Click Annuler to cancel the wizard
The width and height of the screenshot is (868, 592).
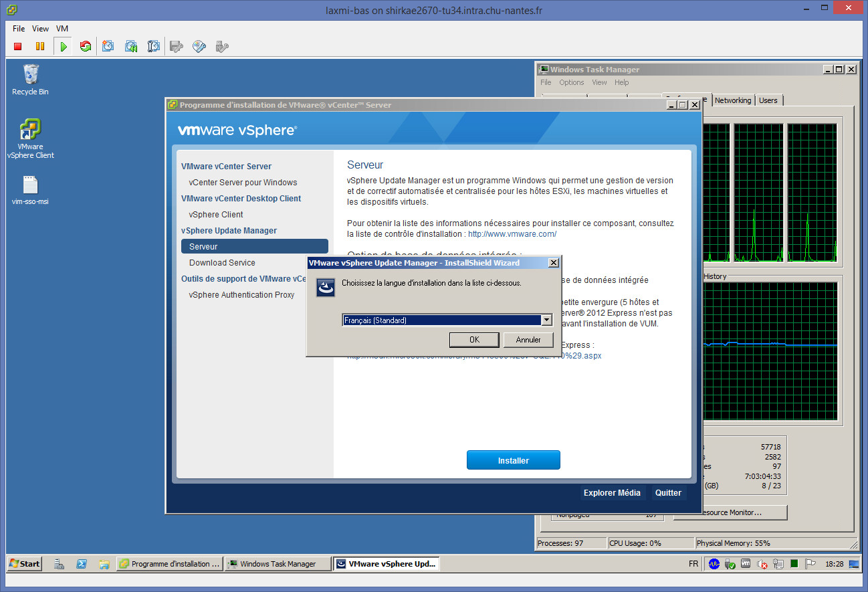coord(528,340)
